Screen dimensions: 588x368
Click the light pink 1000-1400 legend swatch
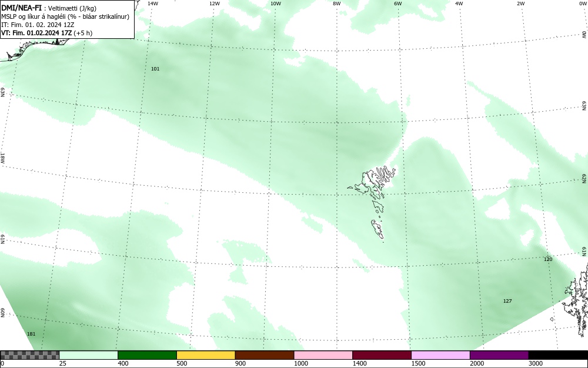(323, 355)
